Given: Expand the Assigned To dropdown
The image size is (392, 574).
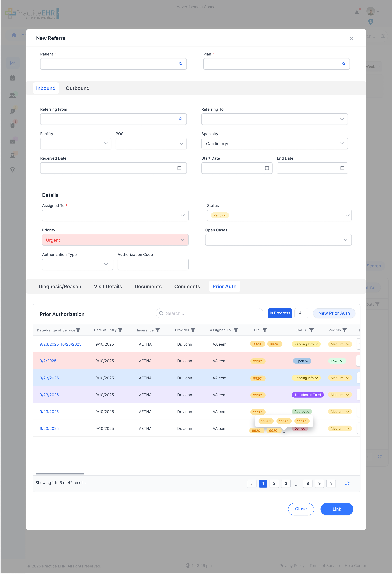Looking at the screenshot, I should 115,215.
